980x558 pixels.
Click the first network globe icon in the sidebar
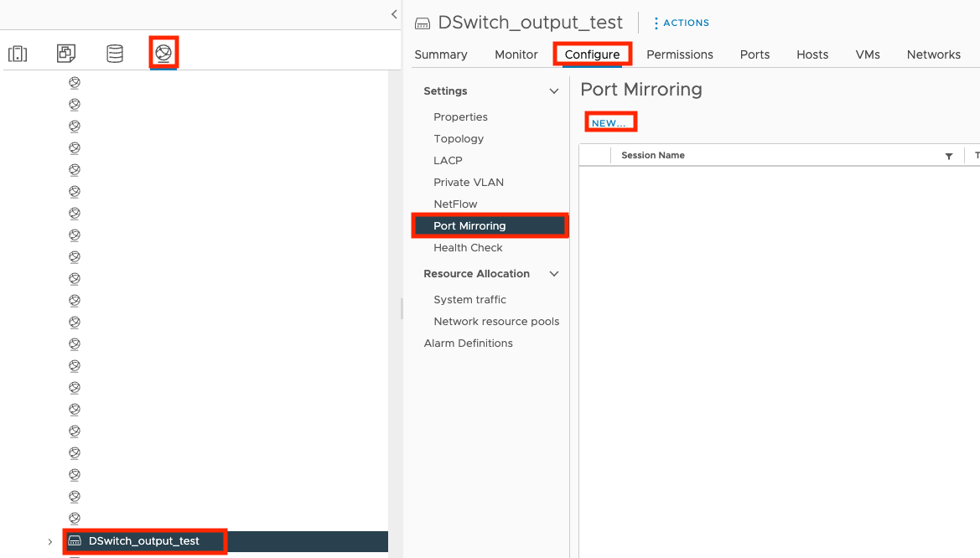74,82
